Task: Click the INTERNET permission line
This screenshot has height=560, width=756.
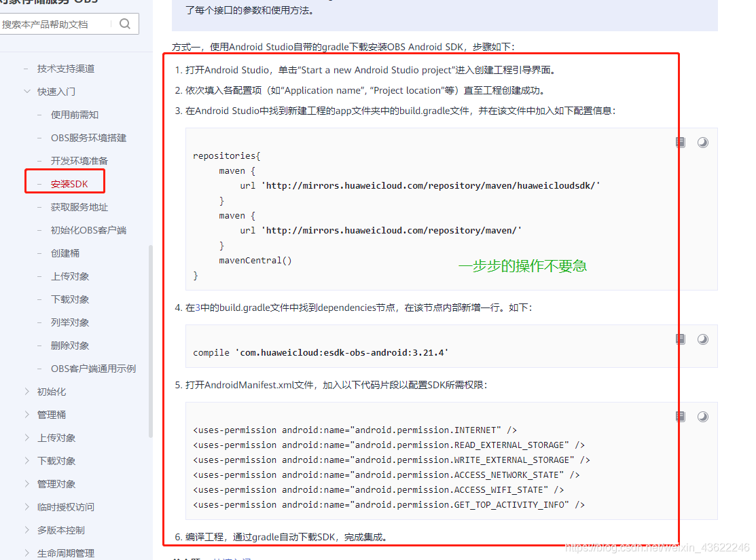Action: coord(355,430)
